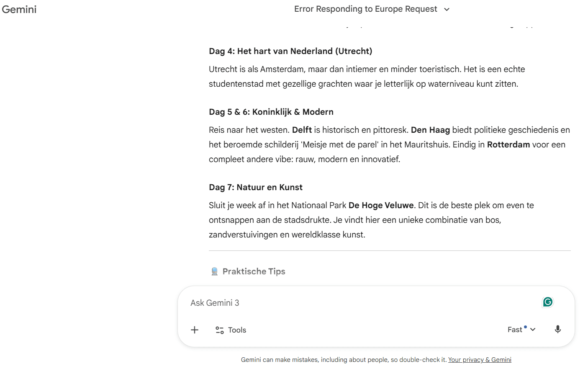588x369 pixels.
Task: Click the "Praktische Tips" heading
Action: pyautogui.click(x=254, y=271)
